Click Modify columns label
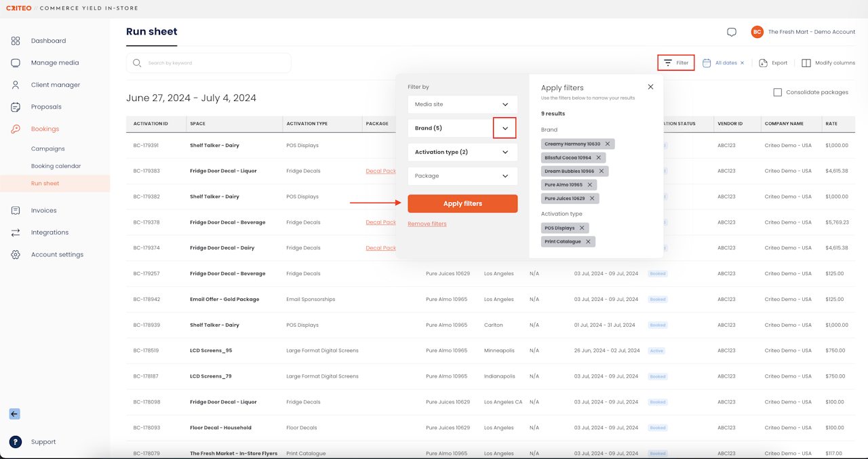Image resolution: width=868 pixels, height=459 pixels. click(x=835, y=63)
